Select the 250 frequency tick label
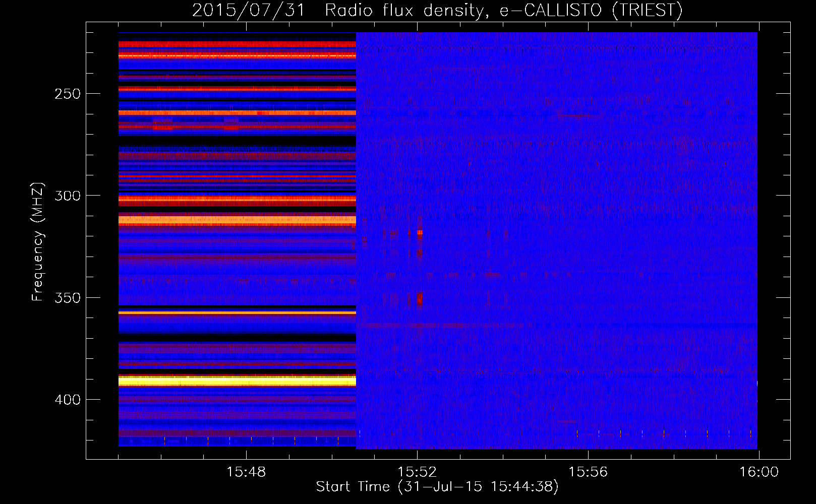Viewport: 816px width, 504px height. [x=68, y=94]
